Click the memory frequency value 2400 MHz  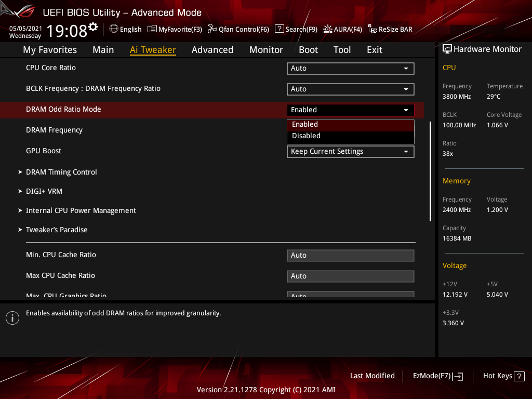[x=457, y=210]
